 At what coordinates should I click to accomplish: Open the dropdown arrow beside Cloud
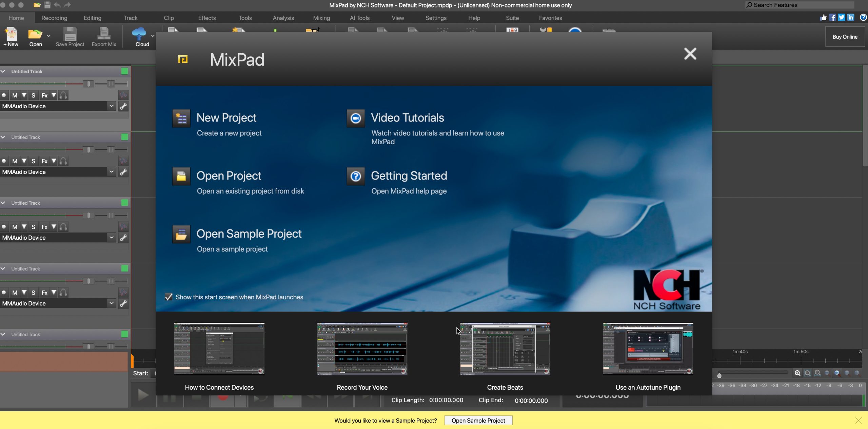tap(153, 36)
